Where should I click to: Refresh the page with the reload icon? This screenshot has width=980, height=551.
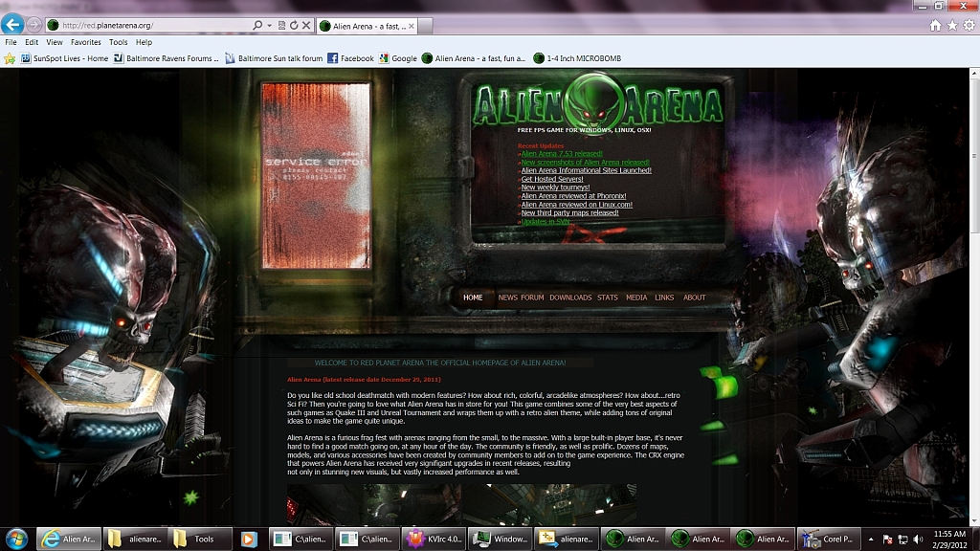click(294, 26)
